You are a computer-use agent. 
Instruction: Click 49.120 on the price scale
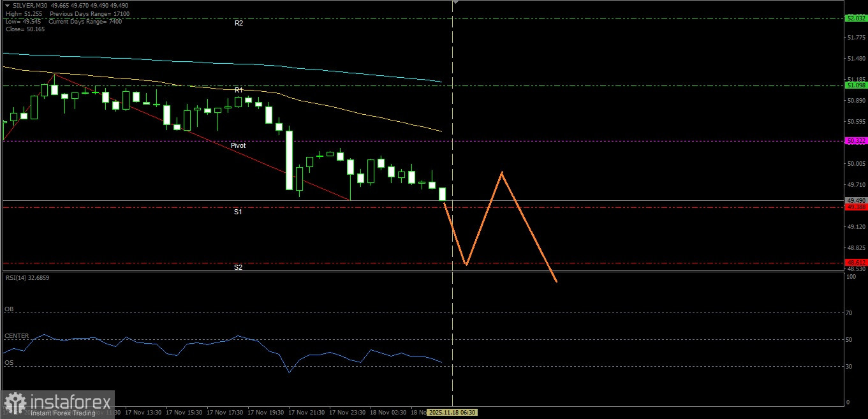(x=855, y=227)
